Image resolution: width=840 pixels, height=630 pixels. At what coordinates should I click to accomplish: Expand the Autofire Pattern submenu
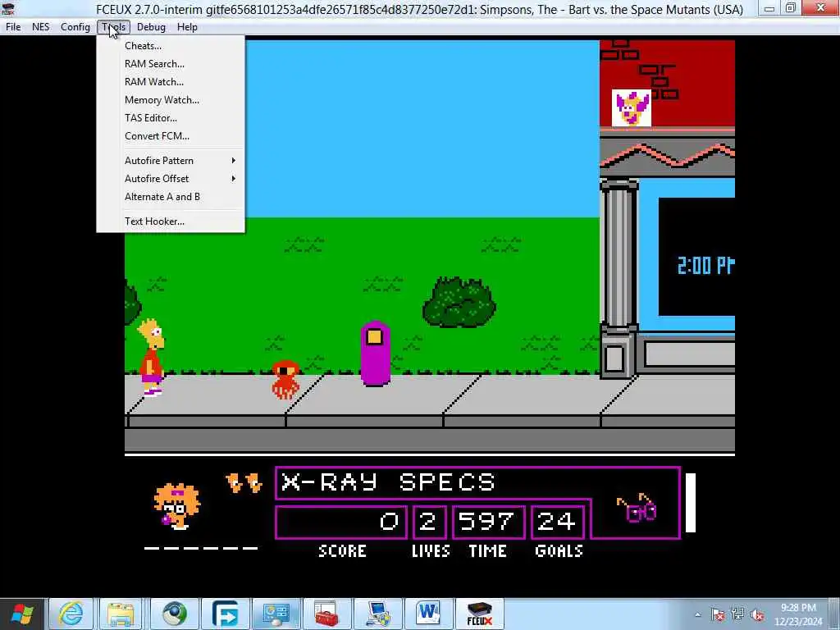point(171,161)
